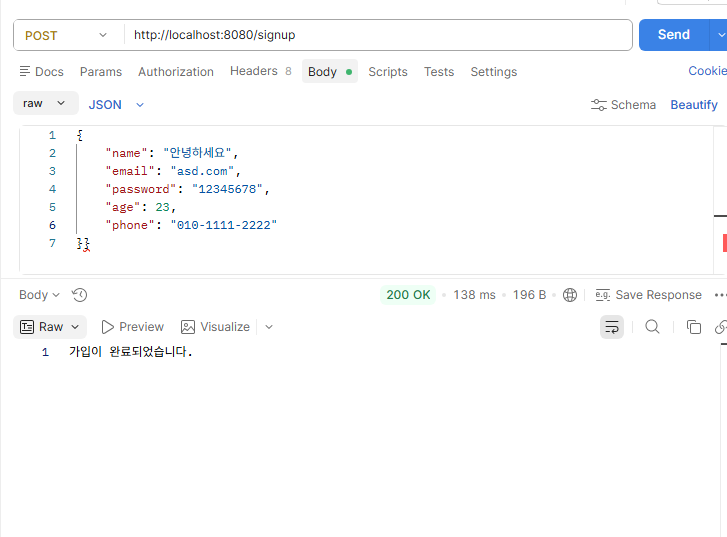Switch to response Visualize view

pyautogui.click(x=216, y=327)
